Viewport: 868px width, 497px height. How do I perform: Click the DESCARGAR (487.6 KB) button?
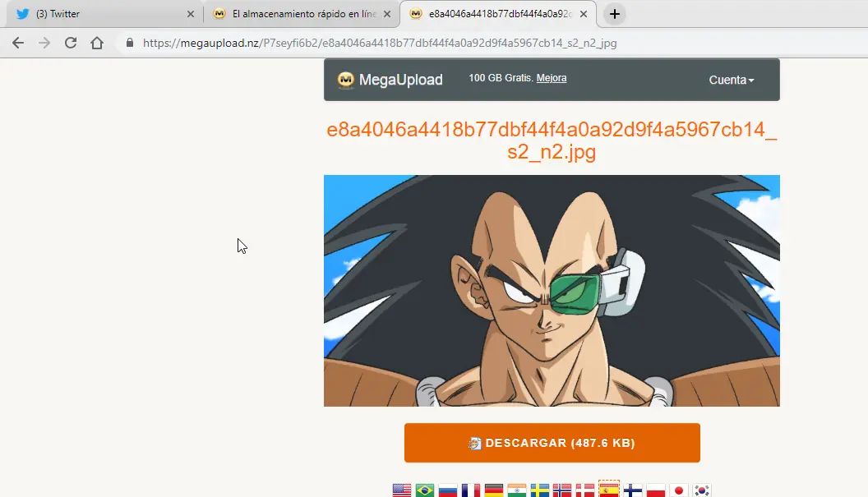click(x=552, y=443)
